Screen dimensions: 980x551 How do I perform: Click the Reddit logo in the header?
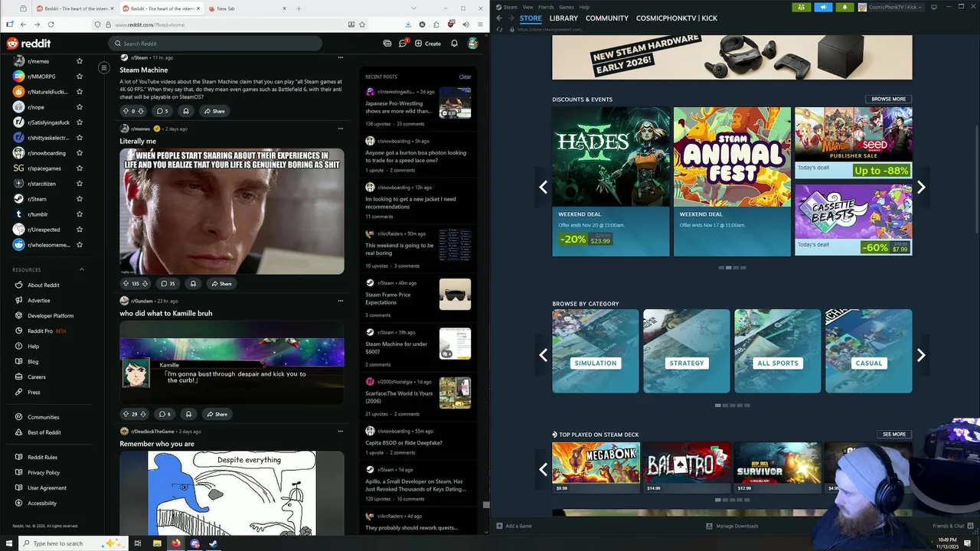click(x=28, y=44)
